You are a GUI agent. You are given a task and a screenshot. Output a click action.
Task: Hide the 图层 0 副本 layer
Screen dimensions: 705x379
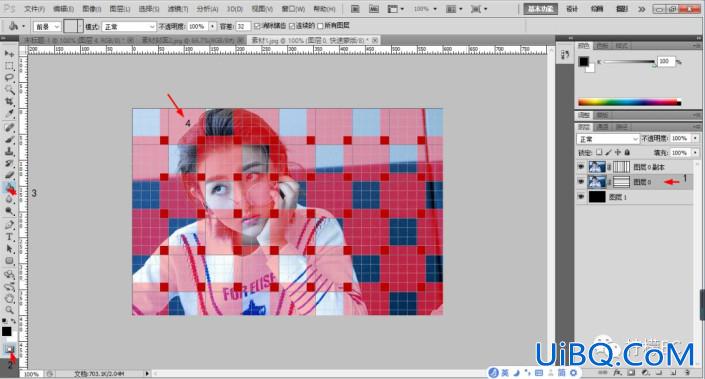point(581,167)
